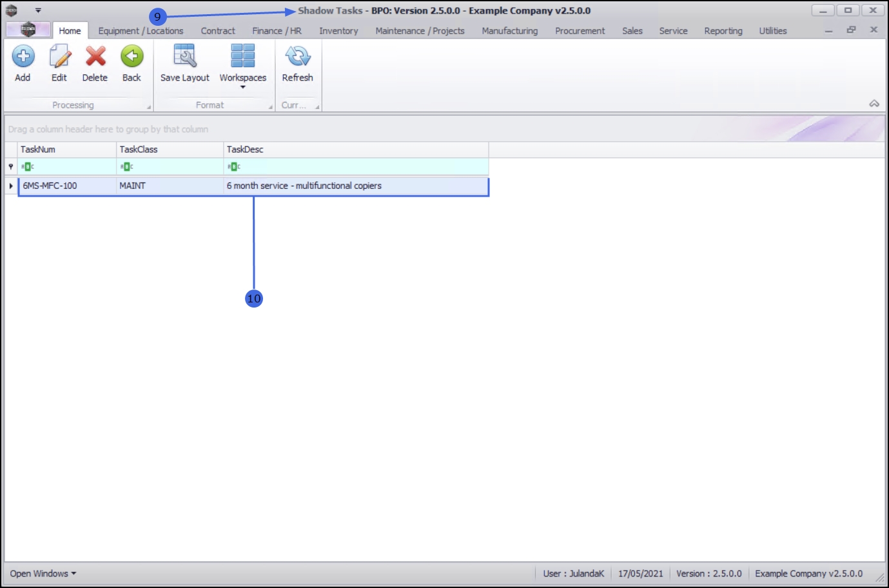Sort by the TaskNum column header

point(67,150)
